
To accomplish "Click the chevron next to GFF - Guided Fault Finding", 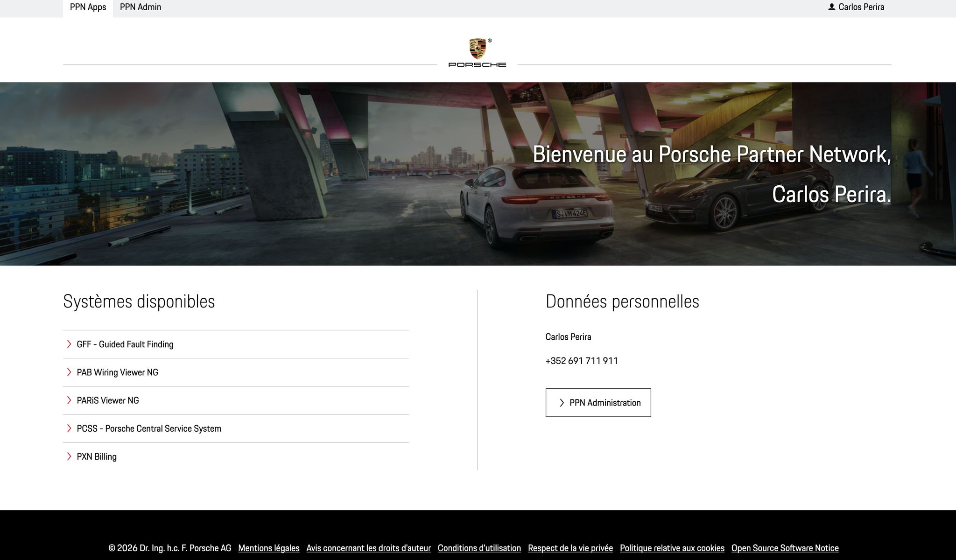I will (69, 344).
